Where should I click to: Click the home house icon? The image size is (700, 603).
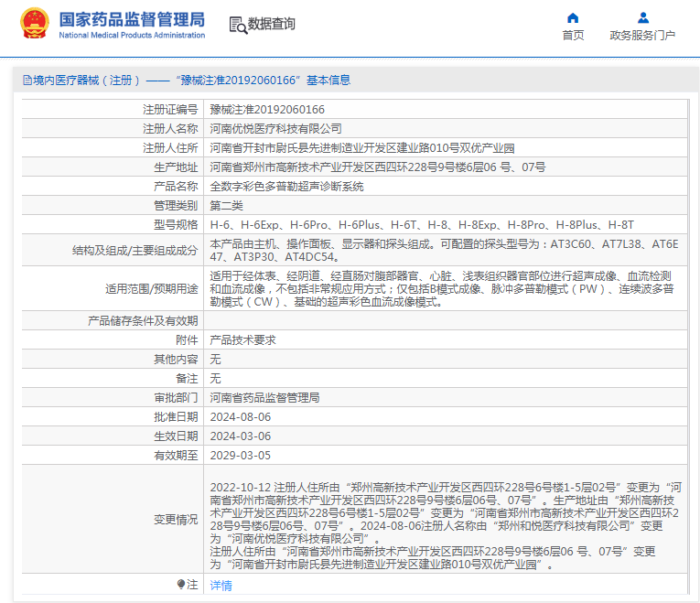click(x=573, y=18)
